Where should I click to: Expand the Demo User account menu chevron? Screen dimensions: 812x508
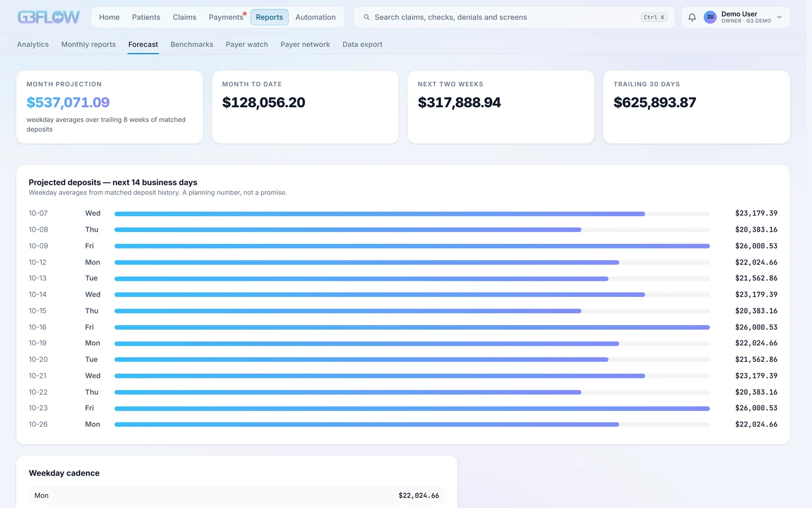tap(780, 17)
